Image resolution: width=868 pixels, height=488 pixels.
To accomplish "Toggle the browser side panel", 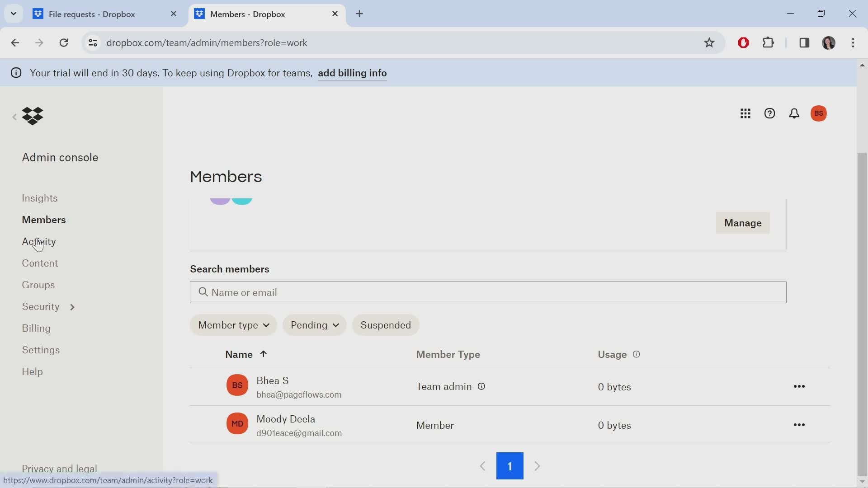I will click(x=804, y=43).
